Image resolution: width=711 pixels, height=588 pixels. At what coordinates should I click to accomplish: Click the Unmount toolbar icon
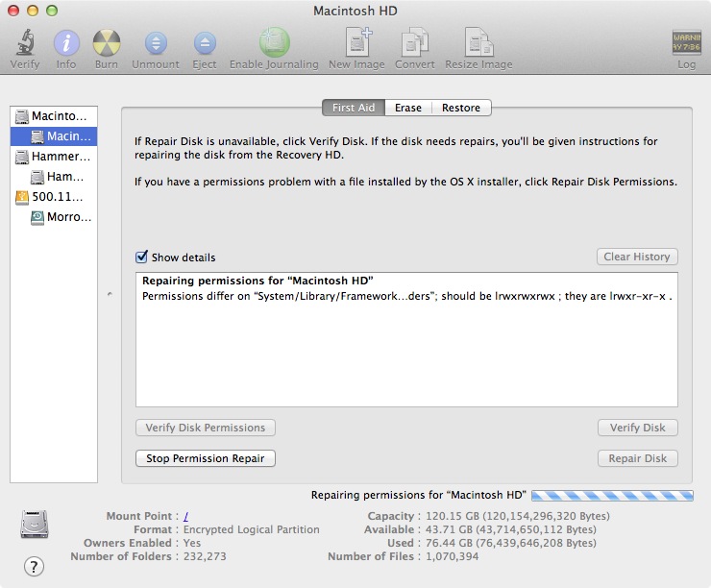(x=156, y=43)
